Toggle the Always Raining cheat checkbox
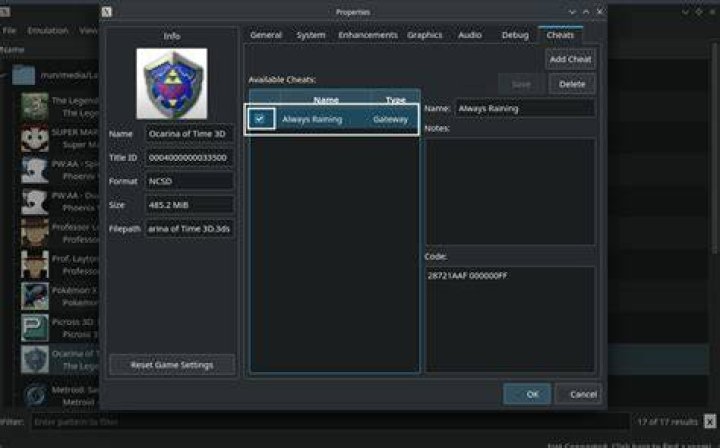The width and height of the screenshot is (720, 448). coord(259,119)
